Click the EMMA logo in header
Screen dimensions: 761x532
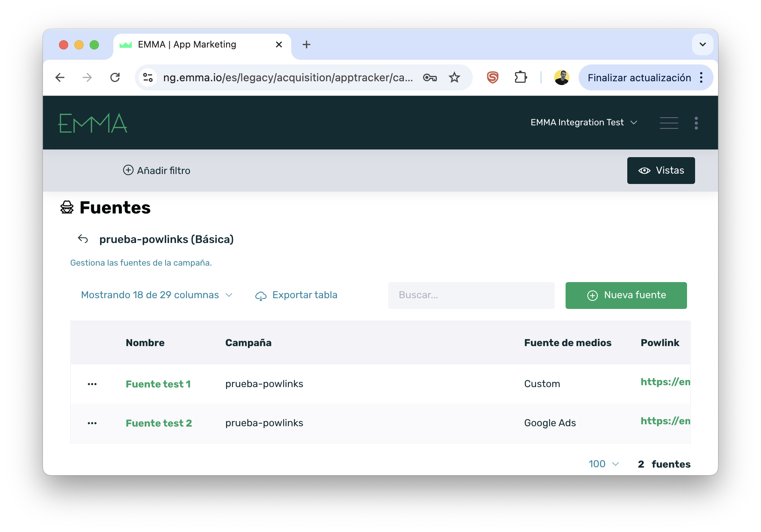pyautogui.click(x=93, y=123)
